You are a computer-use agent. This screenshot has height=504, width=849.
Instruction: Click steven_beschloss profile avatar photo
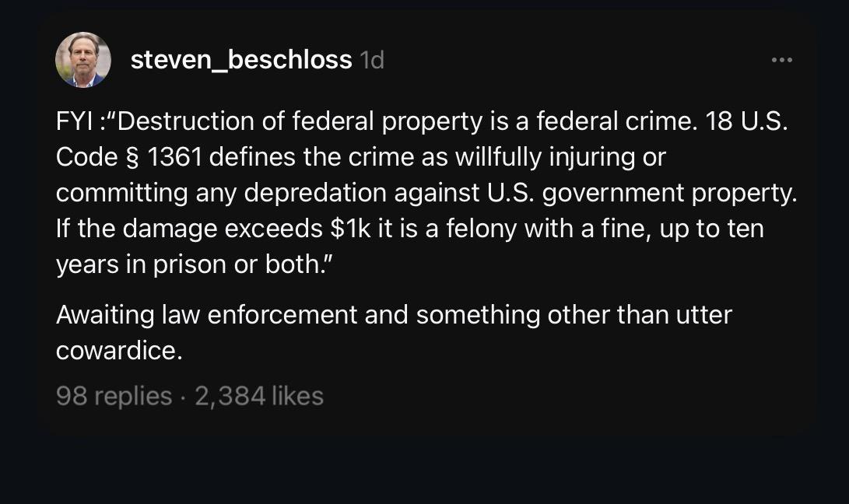[83, 60]
